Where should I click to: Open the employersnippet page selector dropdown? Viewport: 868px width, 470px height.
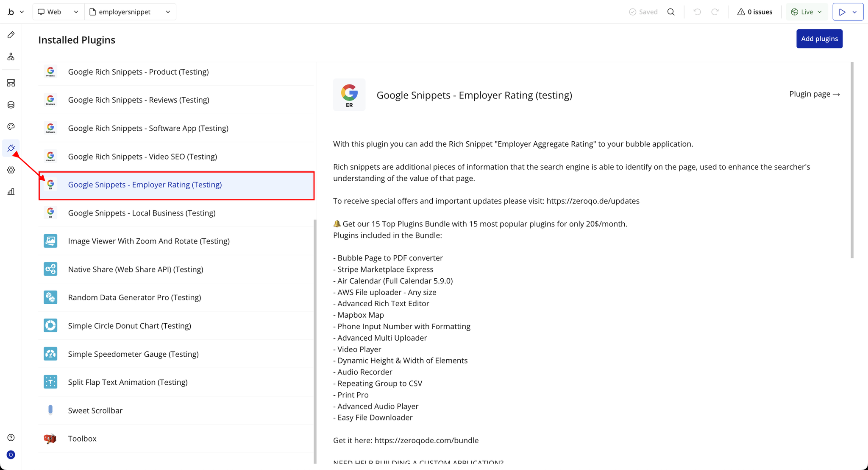(x=131, y=12)
